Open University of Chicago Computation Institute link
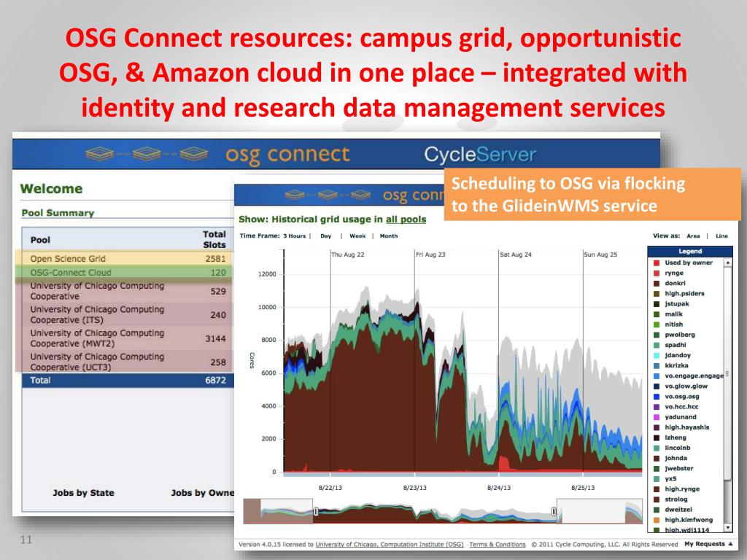This screenshot has width=747, height=560. (x=390, y=544)
